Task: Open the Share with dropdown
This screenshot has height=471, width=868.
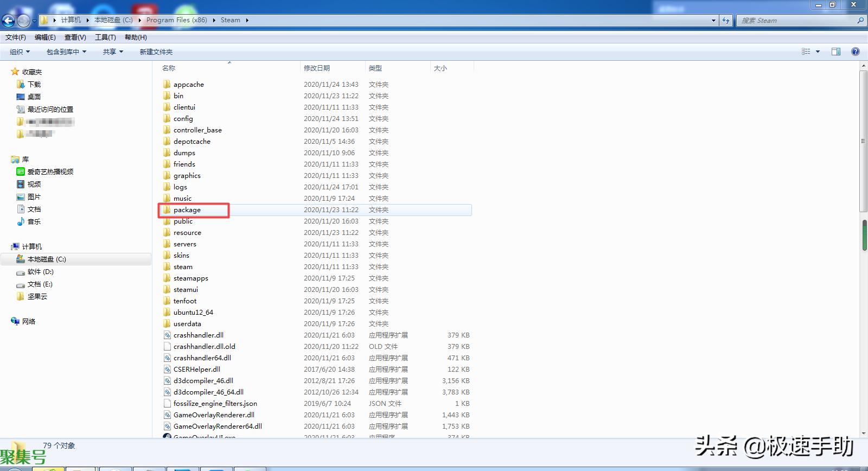Action: click(113, 52)
